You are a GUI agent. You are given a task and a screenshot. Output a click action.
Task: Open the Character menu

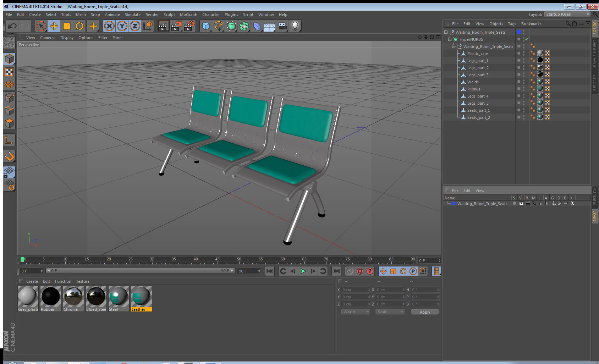211,15
